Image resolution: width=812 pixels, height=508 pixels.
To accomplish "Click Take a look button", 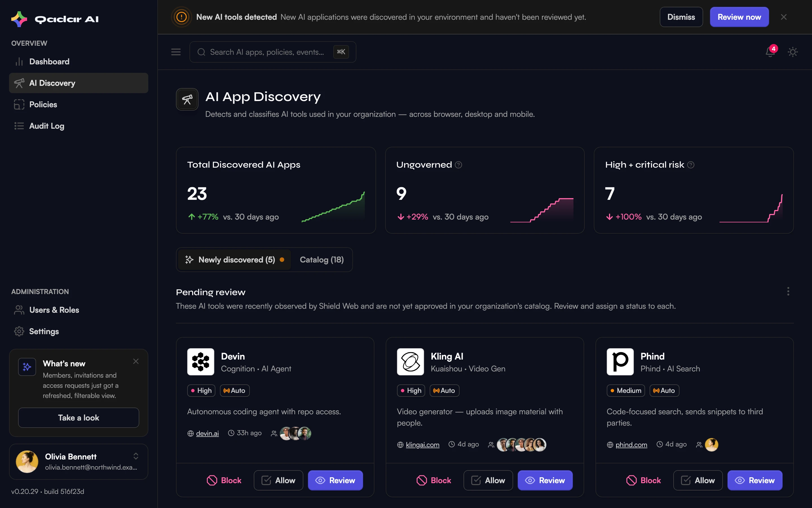I will 78,418.
